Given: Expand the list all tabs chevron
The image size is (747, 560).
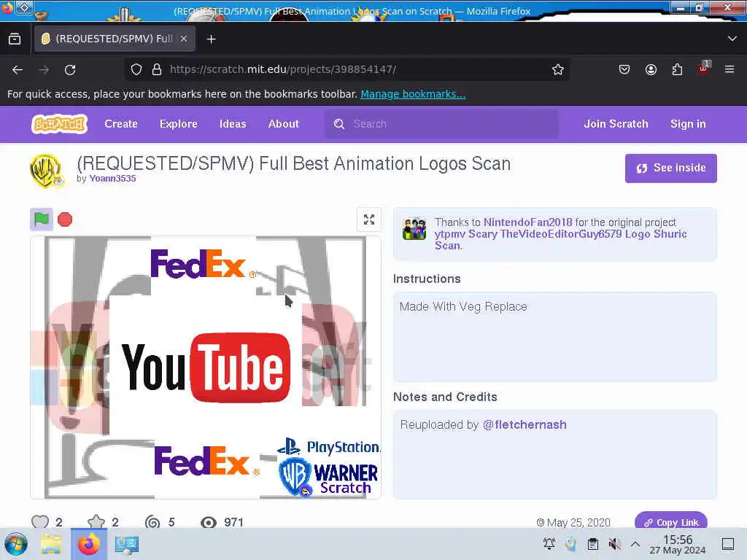Looking at the screenshot, I should tap(732, 39).
